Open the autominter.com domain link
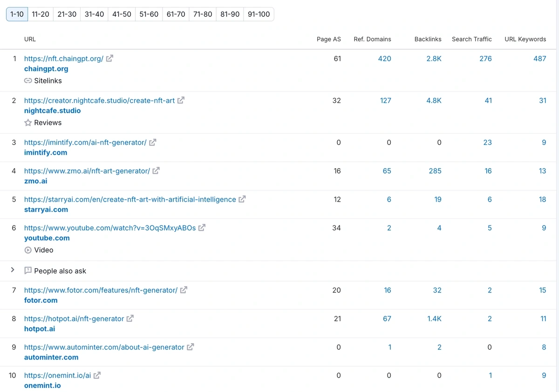This screenshot has height=392, width=559. pyautogui.click(x=51, y=357)
